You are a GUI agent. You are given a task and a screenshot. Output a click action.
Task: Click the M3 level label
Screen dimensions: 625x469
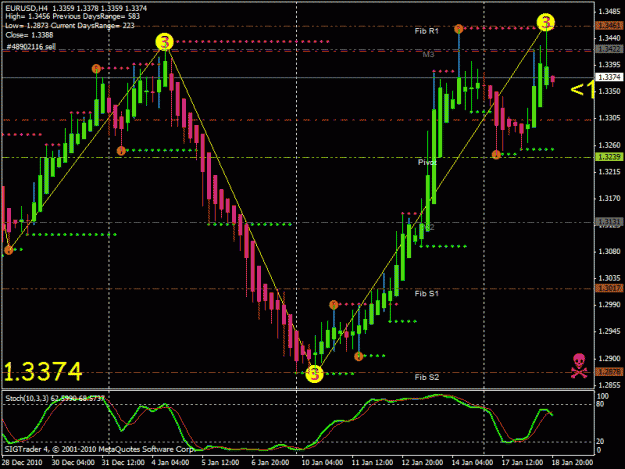click(x=428, y=54)
